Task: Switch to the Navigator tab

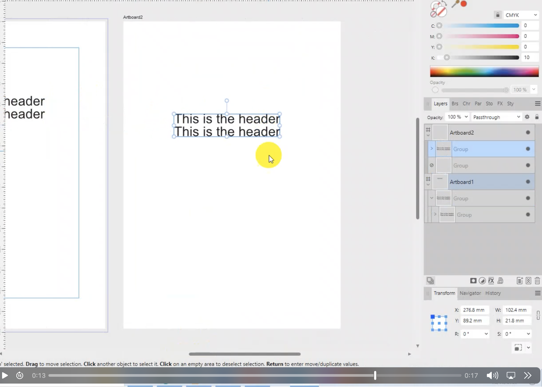Action: 470,293
